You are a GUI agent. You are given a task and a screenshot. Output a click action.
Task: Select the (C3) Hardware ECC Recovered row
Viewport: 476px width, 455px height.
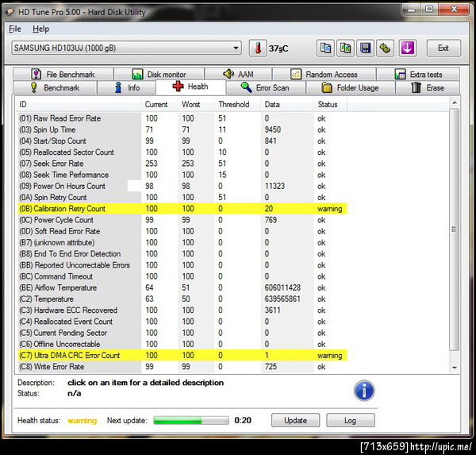[x=181, y=310]
